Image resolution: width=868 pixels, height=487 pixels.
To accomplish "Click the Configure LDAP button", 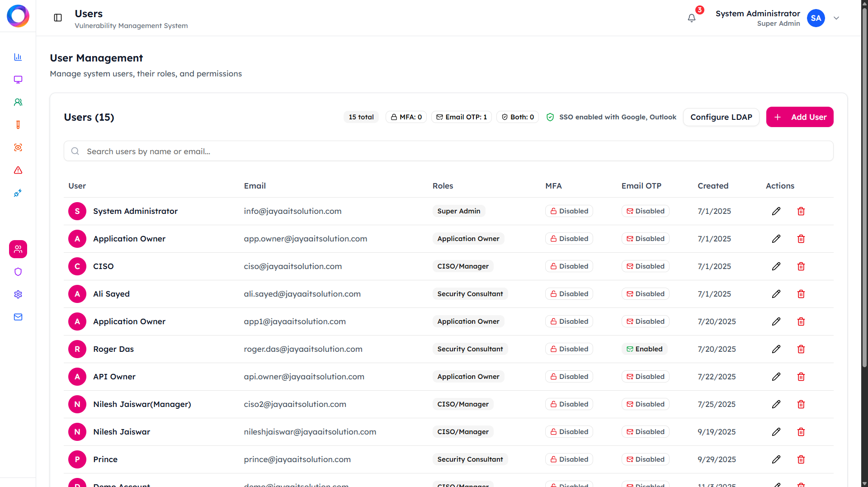I will tap(721, 117).
